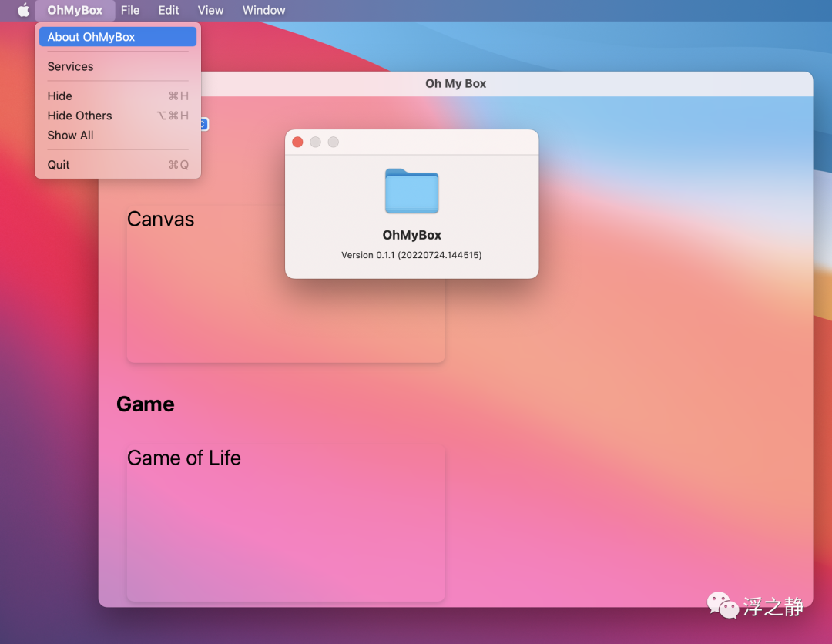Open the Canvas card

click(286, 284)
